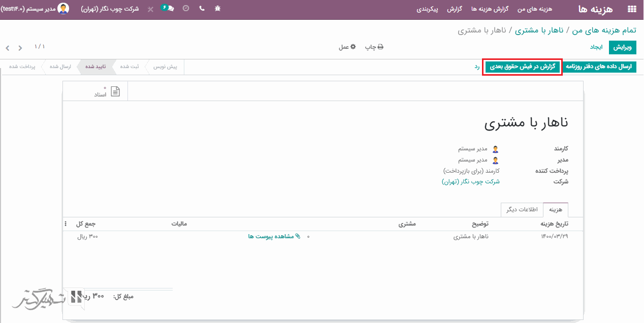Viewport: 644px width, 323px height.
Task: Click the column options kebab icon
Action: (x=66, y=224)
